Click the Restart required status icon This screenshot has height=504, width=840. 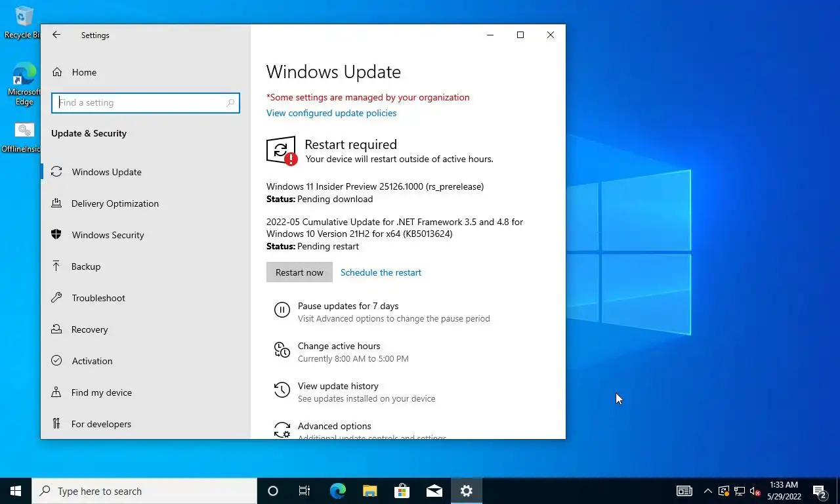click(x=282, y=151)
